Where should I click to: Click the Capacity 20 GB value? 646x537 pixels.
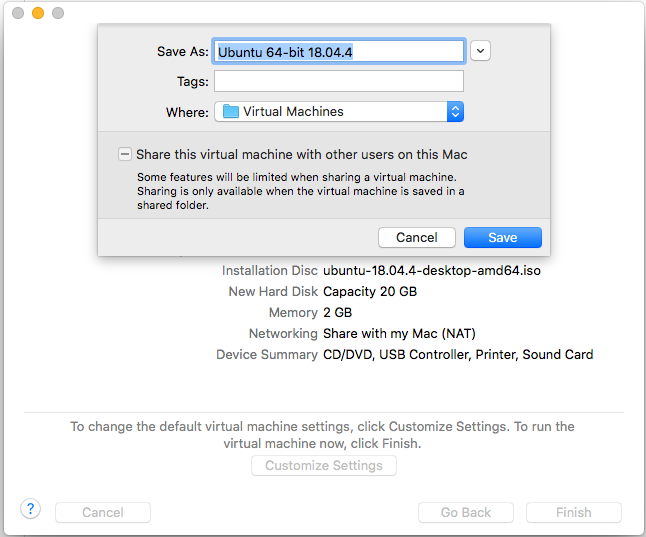pos(370,292)
